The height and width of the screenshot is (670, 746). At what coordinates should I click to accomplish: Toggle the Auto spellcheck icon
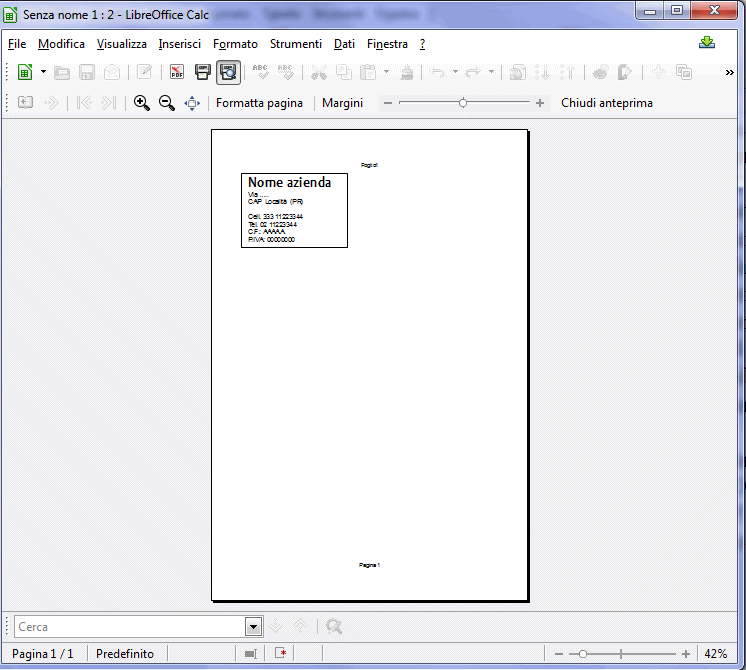click(285, 72)
